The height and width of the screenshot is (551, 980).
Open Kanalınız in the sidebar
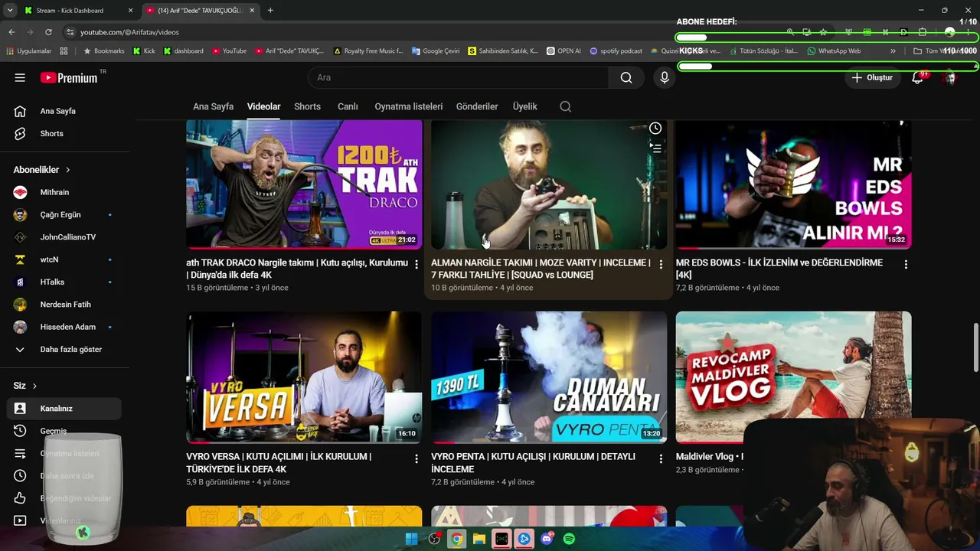click(64, 409)
